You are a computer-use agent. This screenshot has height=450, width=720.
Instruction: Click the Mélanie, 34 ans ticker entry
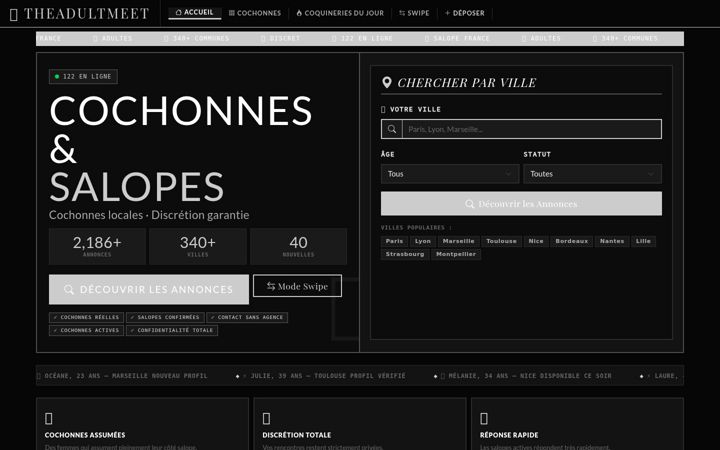tap(526, 376)
